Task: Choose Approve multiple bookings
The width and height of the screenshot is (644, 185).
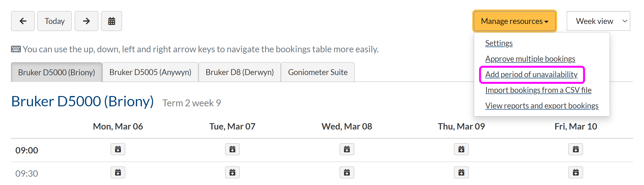Action: pos(530,59)
